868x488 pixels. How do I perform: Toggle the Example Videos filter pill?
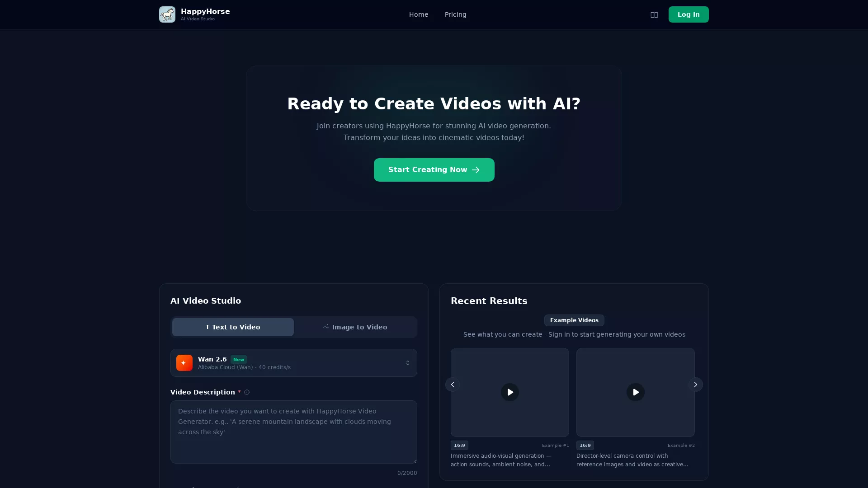[574, 320]
